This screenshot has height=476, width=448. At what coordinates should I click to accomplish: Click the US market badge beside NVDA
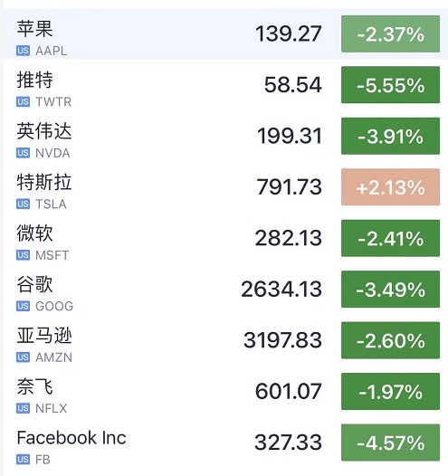pos(23,153)
